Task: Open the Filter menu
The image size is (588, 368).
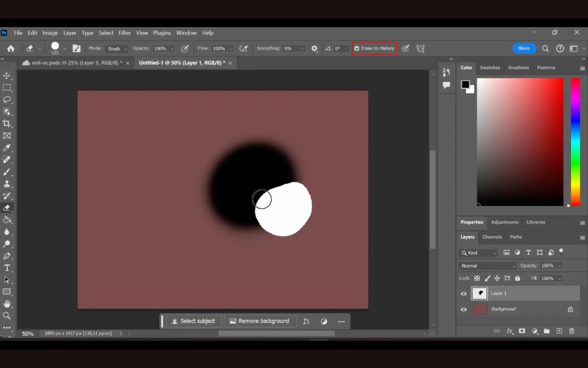Action: pyautogui.click(x=124, y=33)
